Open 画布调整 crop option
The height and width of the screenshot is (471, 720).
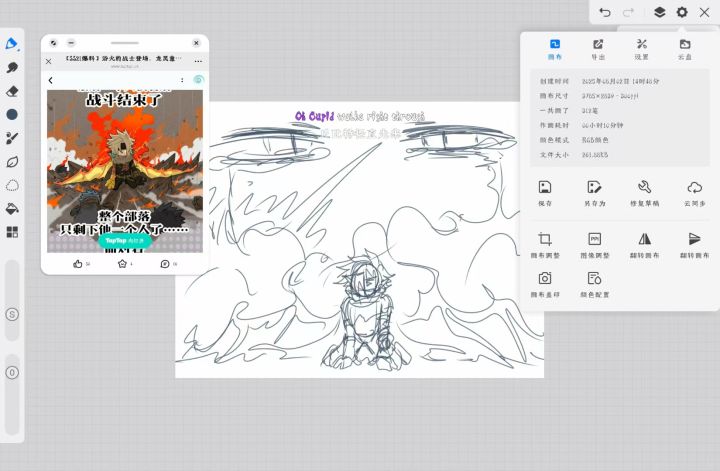point(545,245)
